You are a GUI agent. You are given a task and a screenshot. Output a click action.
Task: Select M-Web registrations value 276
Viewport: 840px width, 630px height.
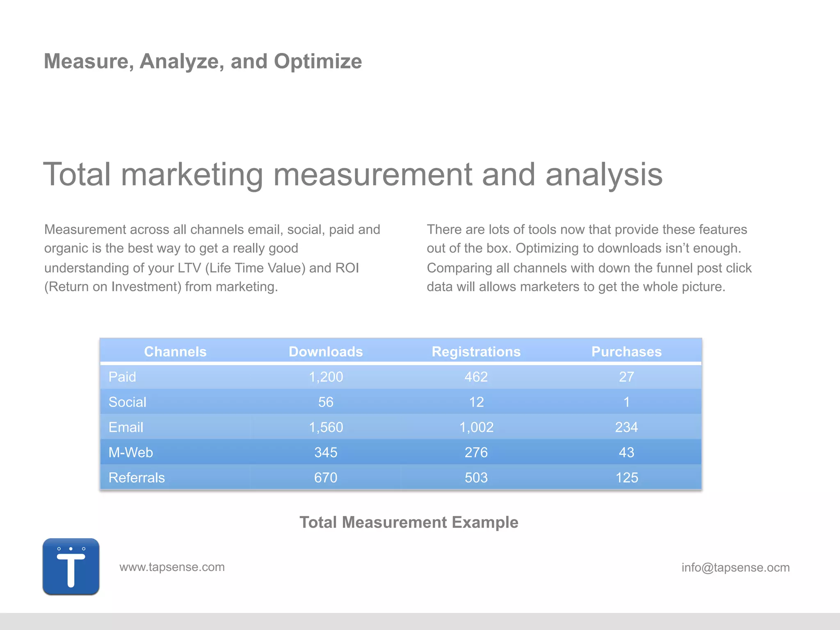coord(476,452)
